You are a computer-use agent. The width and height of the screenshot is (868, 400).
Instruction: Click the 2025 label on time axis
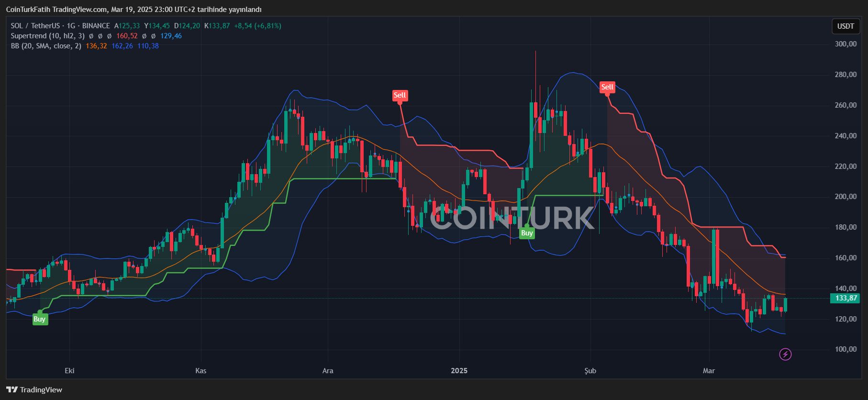coord(459,371)
